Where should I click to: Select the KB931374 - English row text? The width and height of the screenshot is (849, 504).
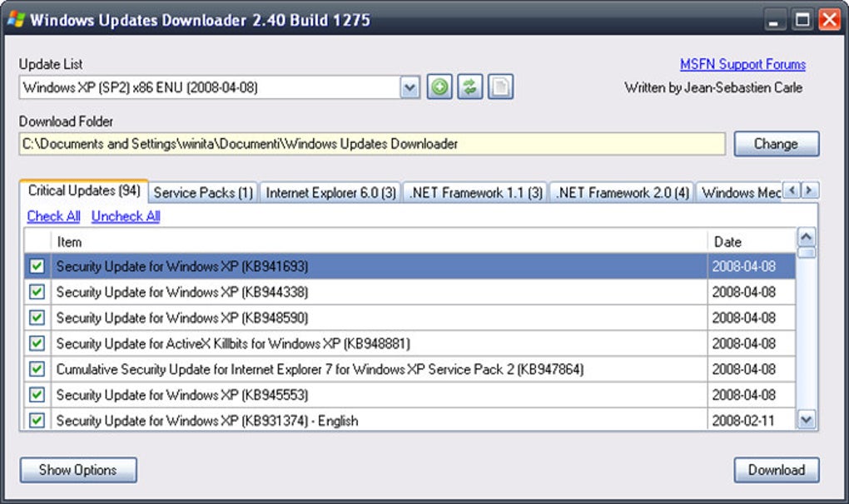pyautogui.click(x=206, y=421)
